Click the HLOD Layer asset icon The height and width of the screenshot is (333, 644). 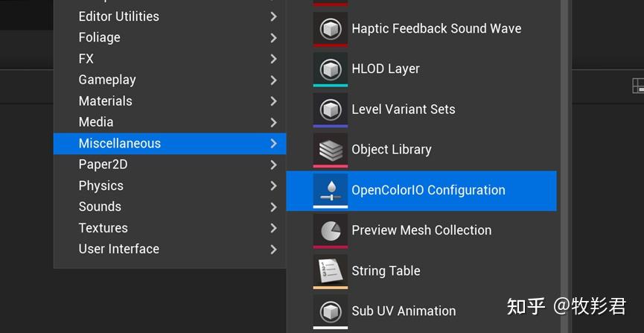(330, 69)
